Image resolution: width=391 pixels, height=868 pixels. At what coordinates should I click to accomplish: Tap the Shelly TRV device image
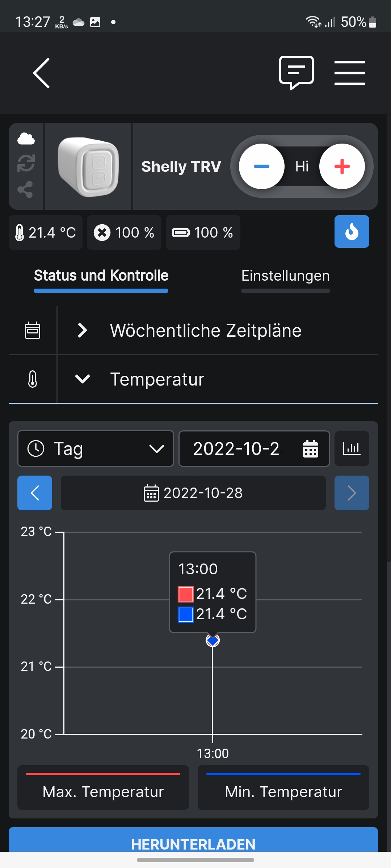tap(88, 166)
